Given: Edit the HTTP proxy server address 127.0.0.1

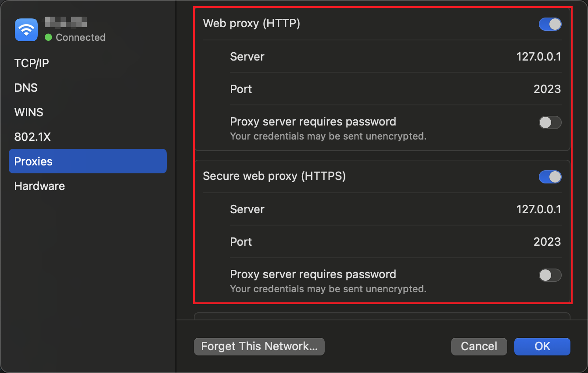Looking at the screenshot, I should 538,57.
